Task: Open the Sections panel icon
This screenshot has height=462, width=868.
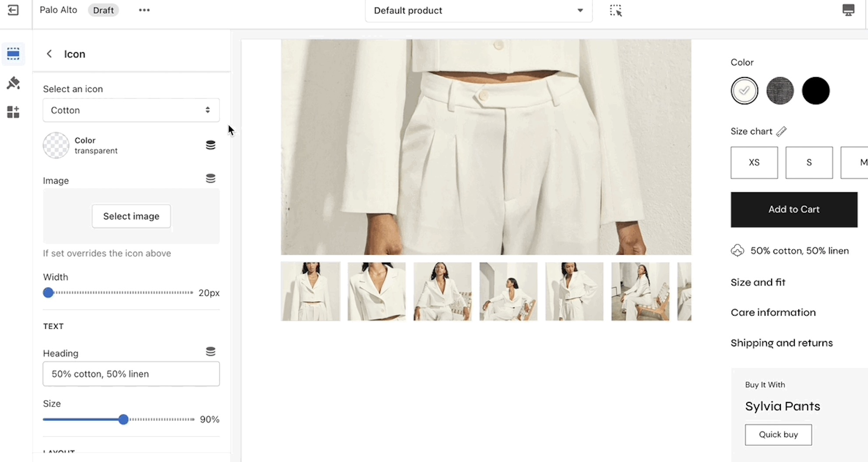Action: coord(13,54)
